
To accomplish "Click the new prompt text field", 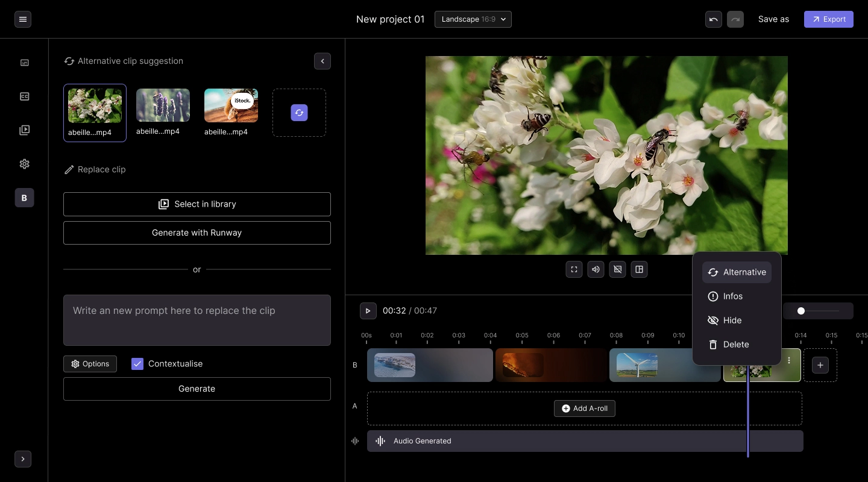I will pyautogui.click(x=197, y=320).
